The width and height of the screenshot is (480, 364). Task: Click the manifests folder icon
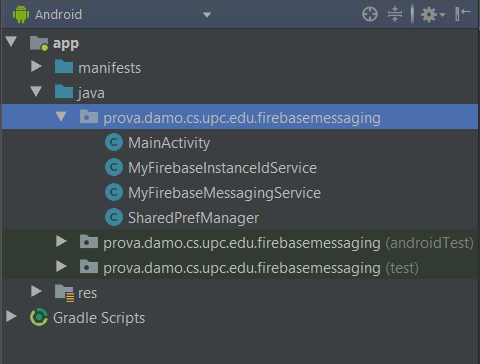pyautogui.click(x=64, y=67)
